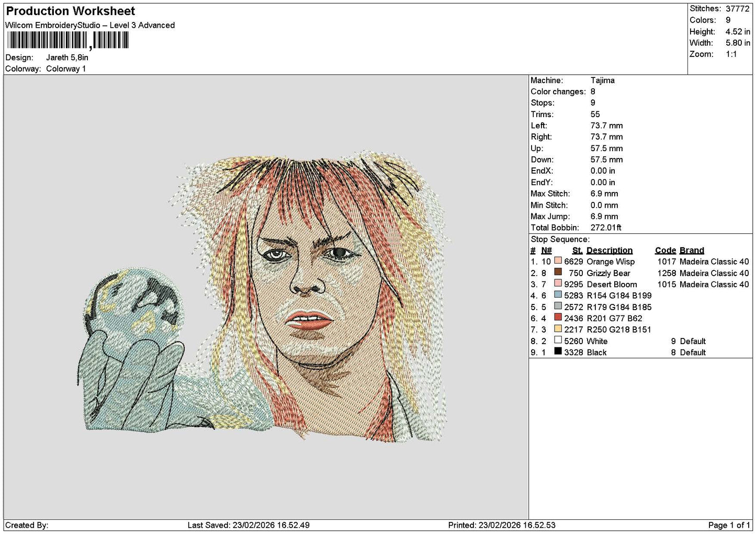Click thread code 1015

(667, 285)
